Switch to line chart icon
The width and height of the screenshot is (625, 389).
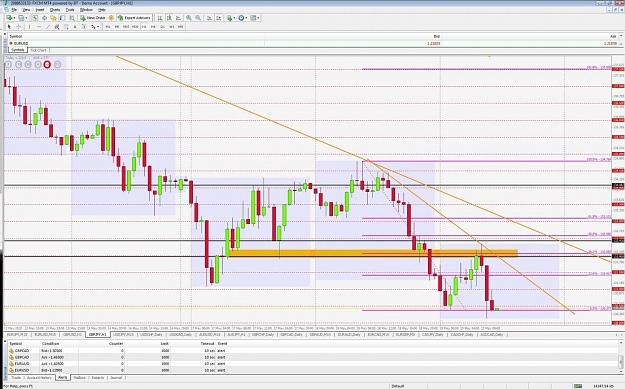point(179,18)
